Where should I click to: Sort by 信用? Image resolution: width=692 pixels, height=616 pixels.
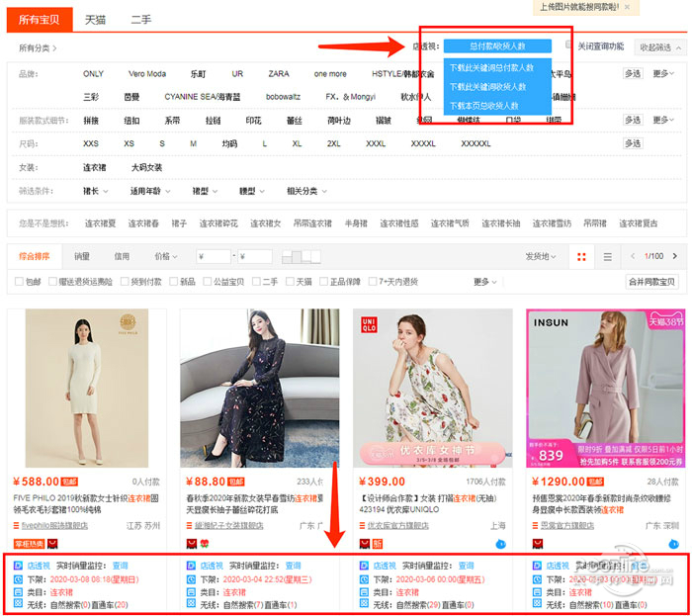tap(122, 256)
